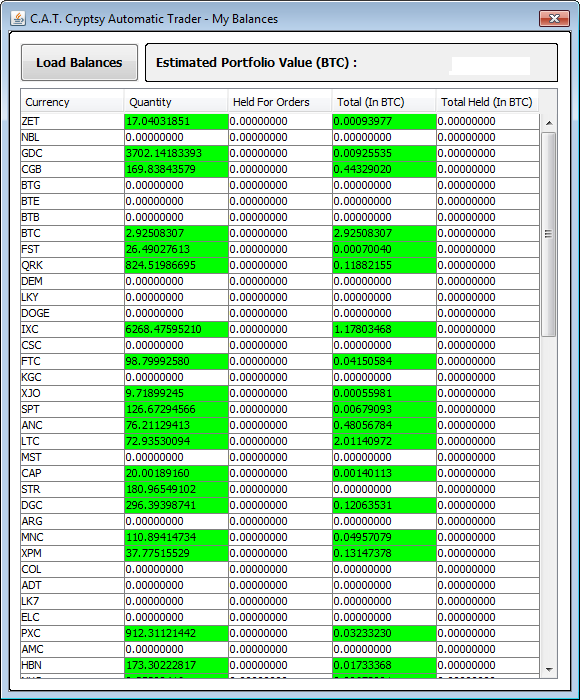Screen dimensions: 580x700
Task: Click LTC total 2.01140972
Action: (384, 442)
